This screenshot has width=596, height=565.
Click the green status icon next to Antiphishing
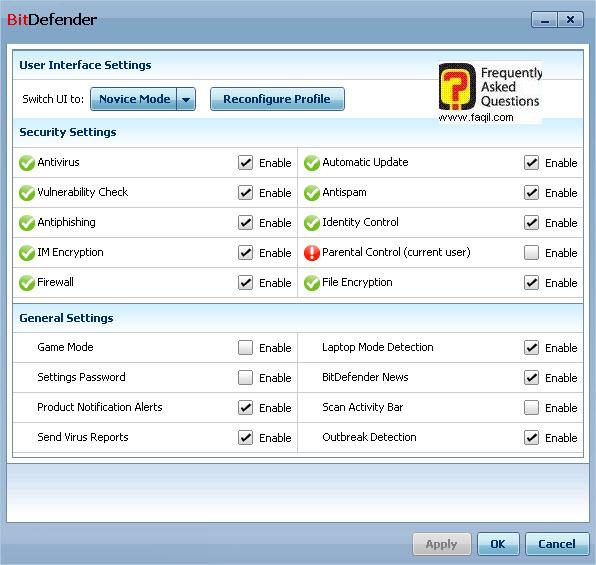[27, 223]
